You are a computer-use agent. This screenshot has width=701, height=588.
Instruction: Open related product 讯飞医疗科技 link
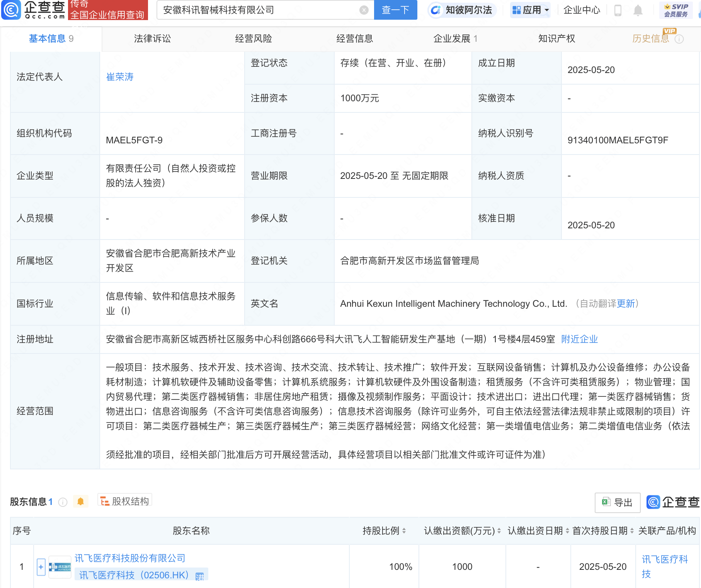665,567
